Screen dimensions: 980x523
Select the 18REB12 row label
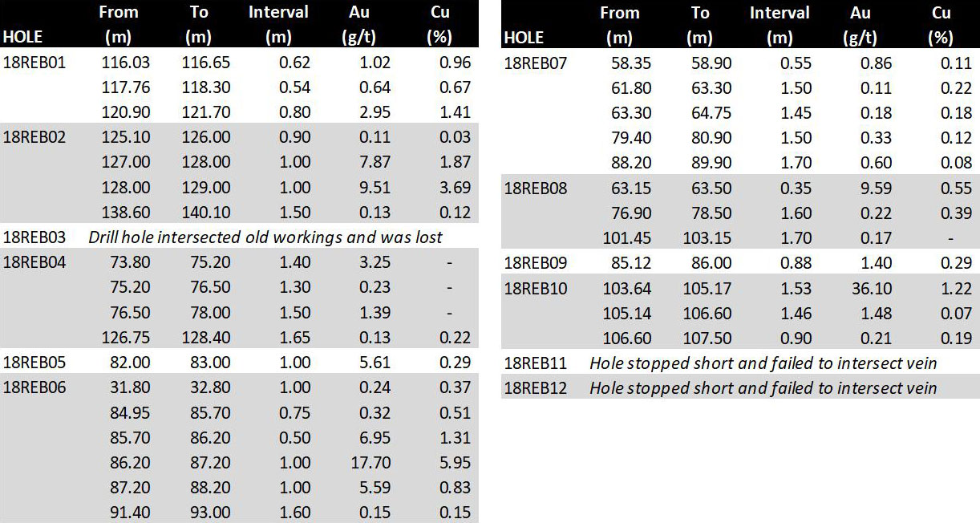tap(535, 388)
